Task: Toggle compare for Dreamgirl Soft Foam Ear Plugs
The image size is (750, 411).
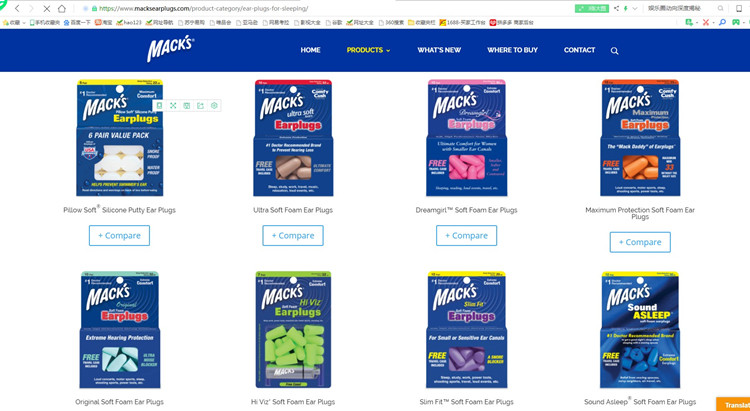Action: [x=466, y=235]
